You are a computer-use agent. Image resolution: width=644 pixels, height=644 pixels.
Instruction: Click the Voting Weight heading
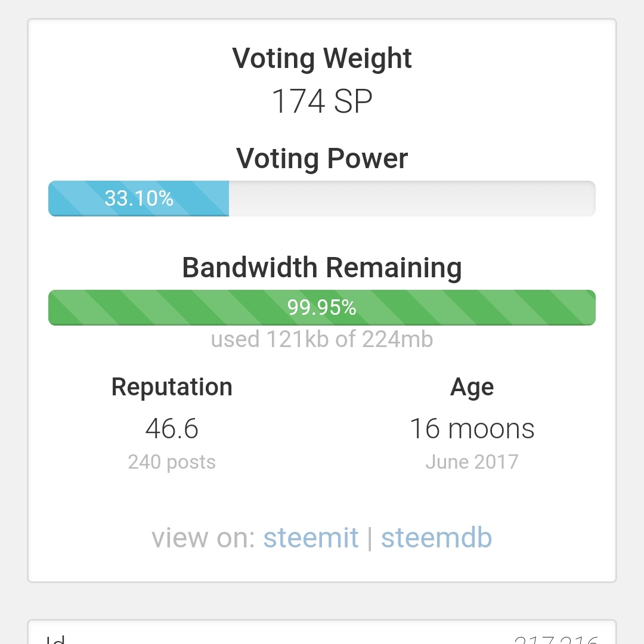pyautogui.click(x=322, y=58)
